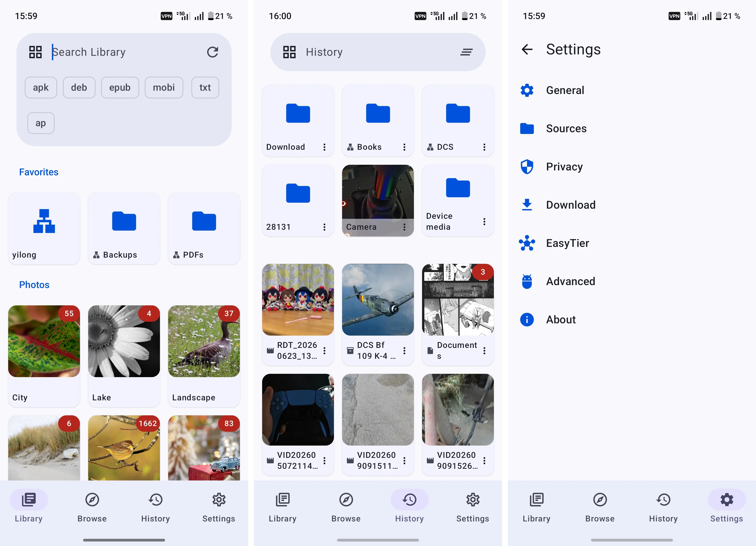Screen dimensions: 756x546
Task: Open more options for Download folder
Action: point(324,147)
